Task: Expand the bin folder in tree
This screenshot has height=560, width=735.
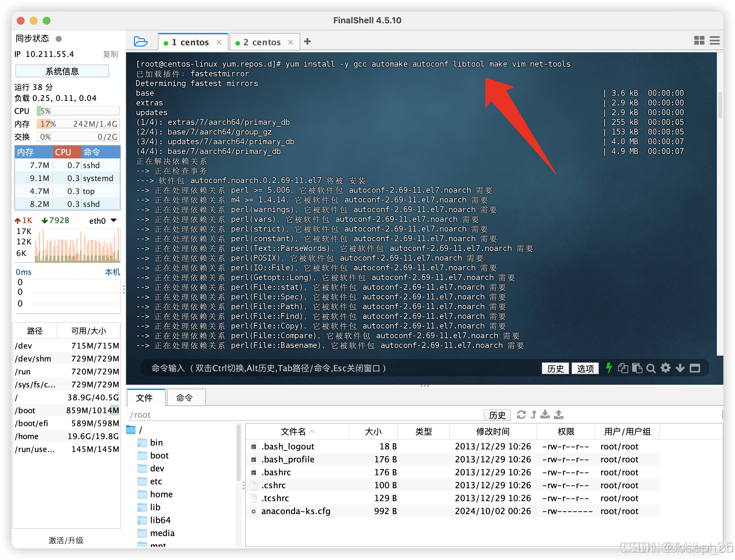Action: tap(150, 443)
